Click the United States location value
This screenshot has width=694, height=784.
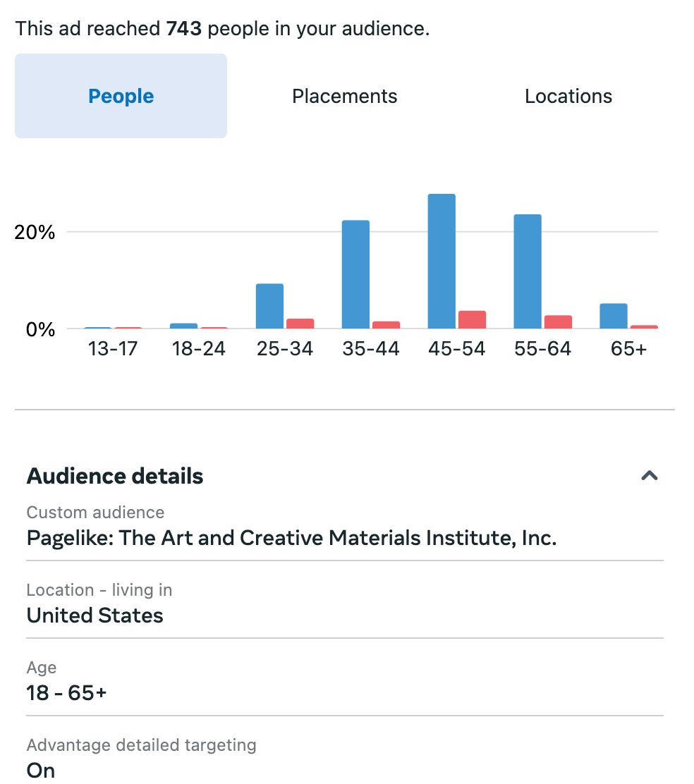[x=95, y=615]
